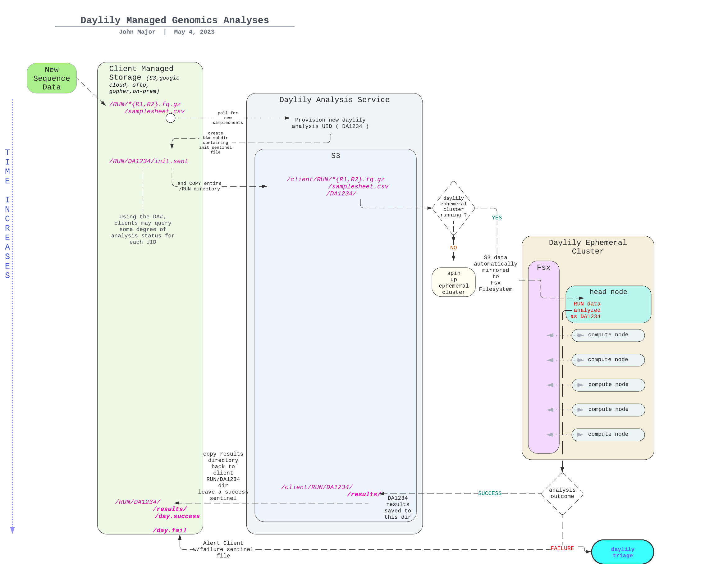Screen dimensions: 728x564
Task: Click the S3 container heading
Action: click(x=335, y=156)
